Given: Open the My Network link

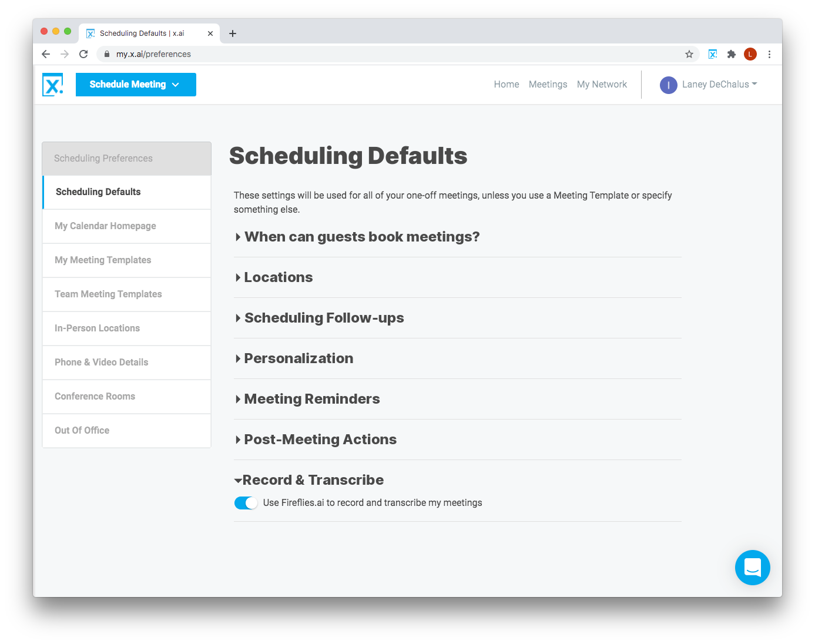Looking at the screenshot, I should pos(602,85).
